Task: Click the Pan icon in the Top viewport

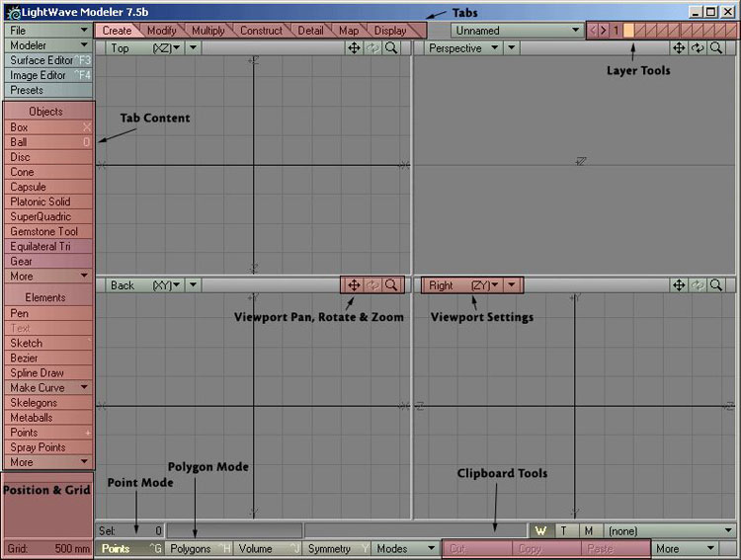Action: click(x=354, y=47)
